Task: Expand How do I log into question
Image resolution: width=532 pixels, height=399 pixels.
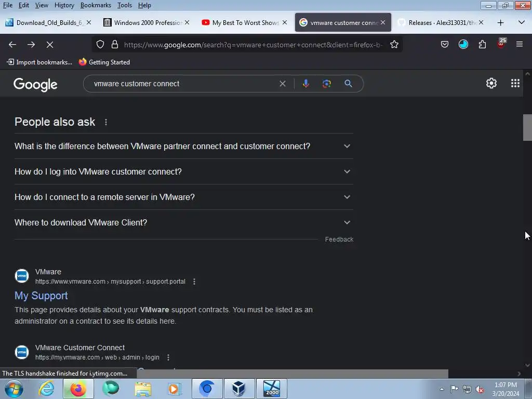Action: tap(184, 171)
